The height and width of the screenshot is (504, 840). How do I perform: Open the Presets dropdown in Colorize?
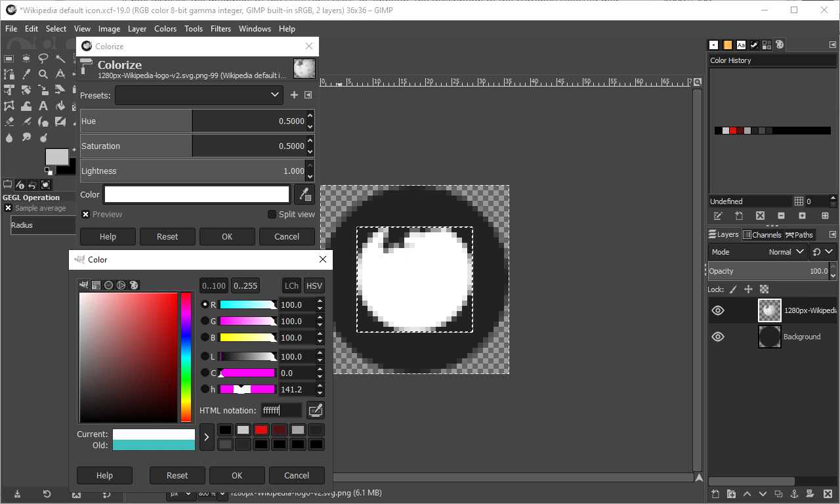[199, 95]
